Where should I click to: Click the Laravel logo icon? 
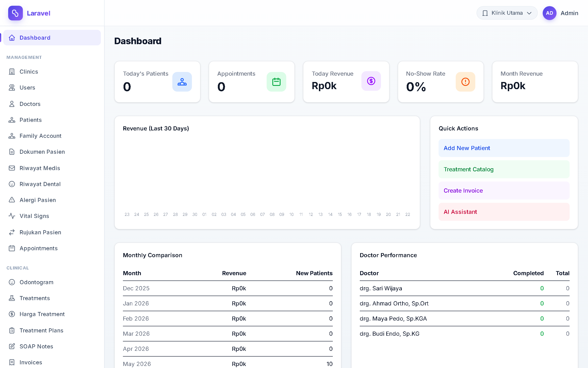[x=15, y=13]
